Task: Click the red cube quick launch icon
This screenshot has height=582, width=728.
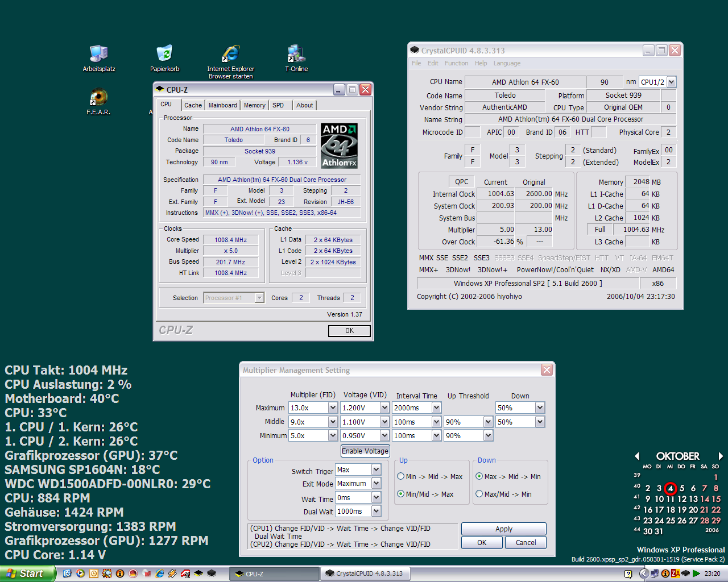Action: pyautogui.click(x=147, y=573)
